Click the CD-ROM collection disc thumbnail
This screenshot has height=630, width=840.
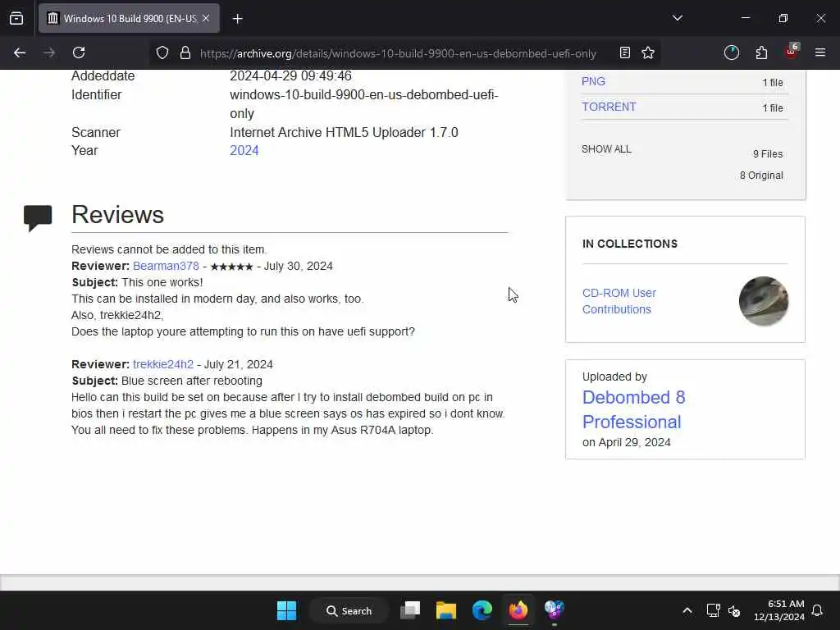764,301
